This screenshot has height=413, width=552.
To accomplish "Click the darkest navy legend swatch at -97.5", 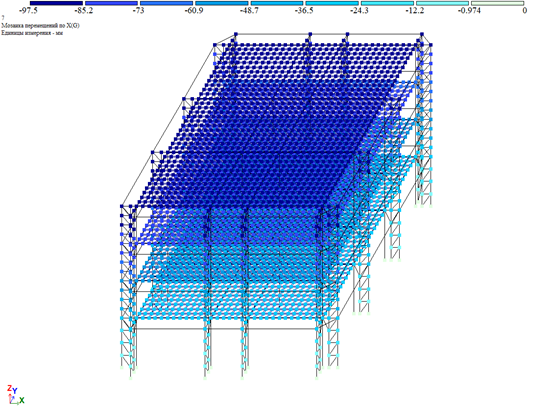I will pyautogui.click(x=56, y=3).
